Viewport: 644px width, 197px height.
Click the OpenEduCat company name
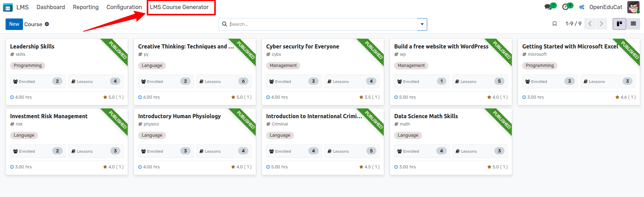[606, 7]
